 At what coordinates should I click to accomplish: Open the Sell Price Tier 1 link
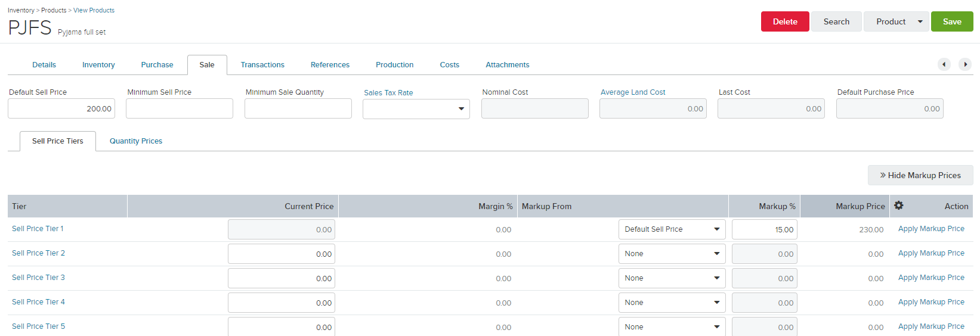click(38, 229)
